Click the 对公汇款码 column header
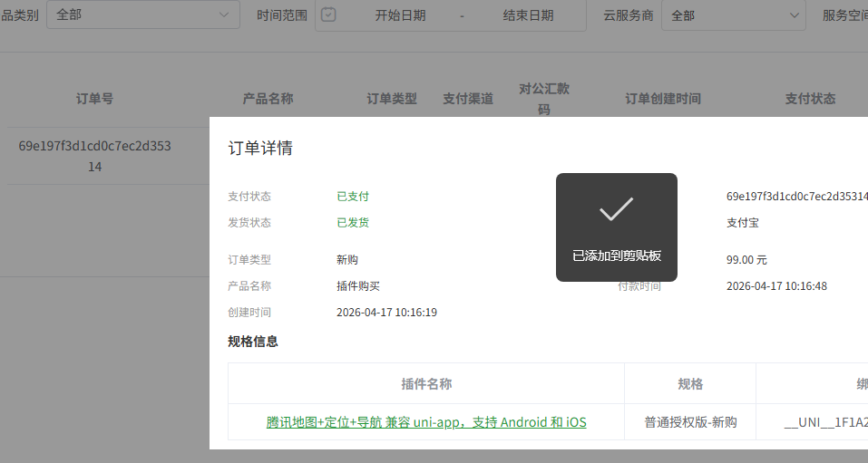Image resolution: width=868 pixels, height=463 pixels. [544, 99]
